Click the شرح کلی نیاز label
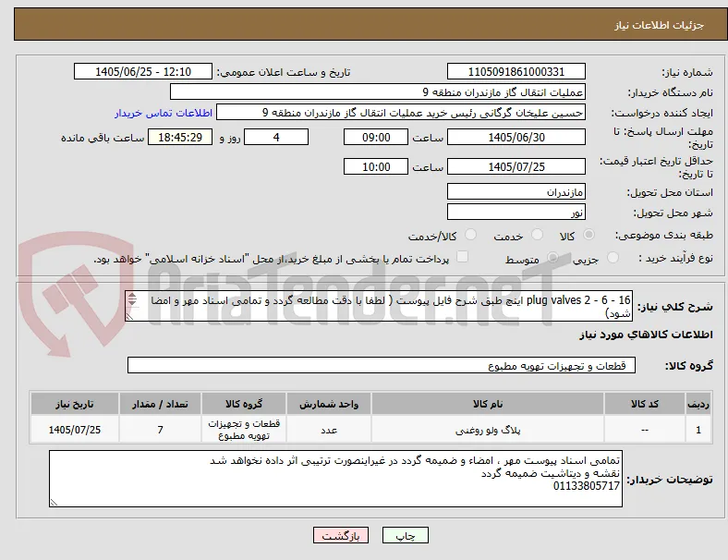Viewport: 728px width, 560px height. click(675, 307)
